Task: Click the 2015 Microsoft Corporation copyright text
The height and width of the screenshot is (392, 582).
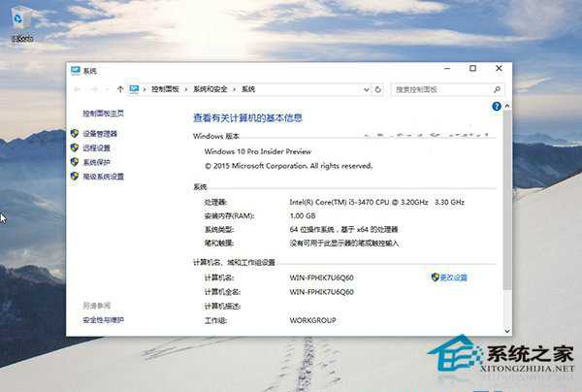Action: tap(288, 166)
